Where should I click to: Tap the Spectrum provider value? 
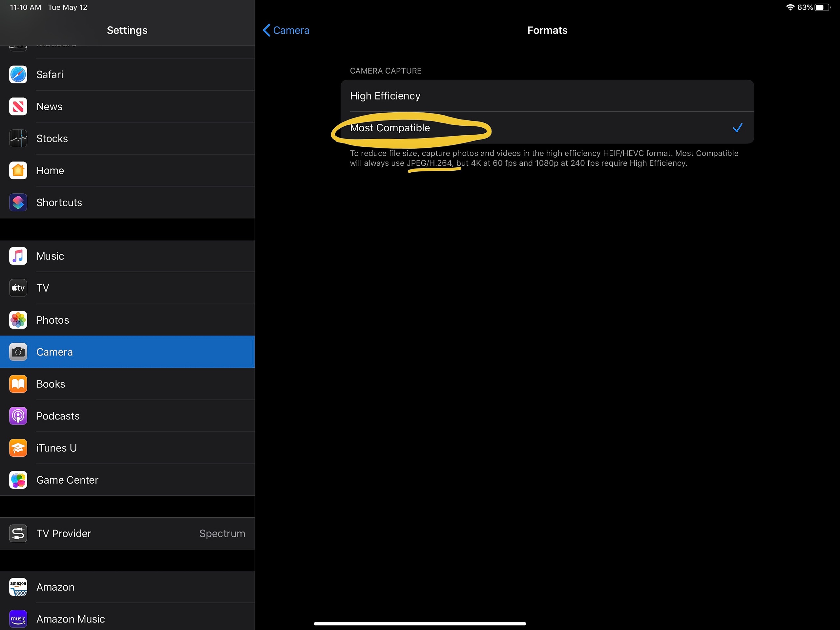(222, 533)
